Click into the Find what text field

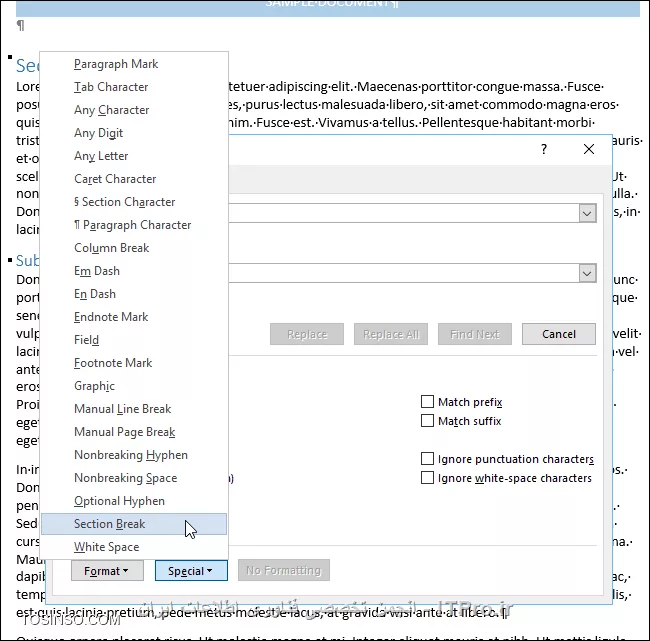coord(404,214)
